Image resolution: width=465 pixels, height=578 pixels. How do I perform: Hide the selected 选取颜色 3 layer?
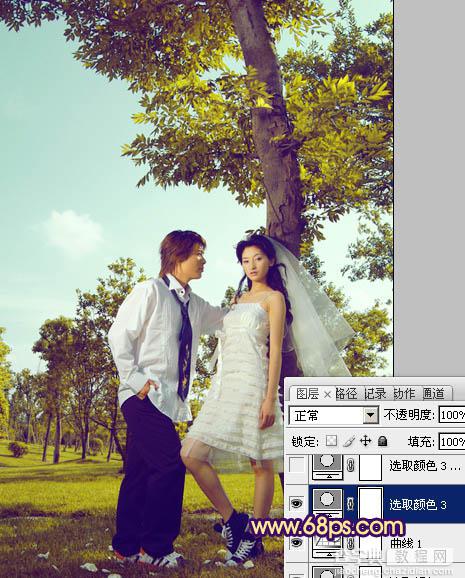(x=297, y=503)
